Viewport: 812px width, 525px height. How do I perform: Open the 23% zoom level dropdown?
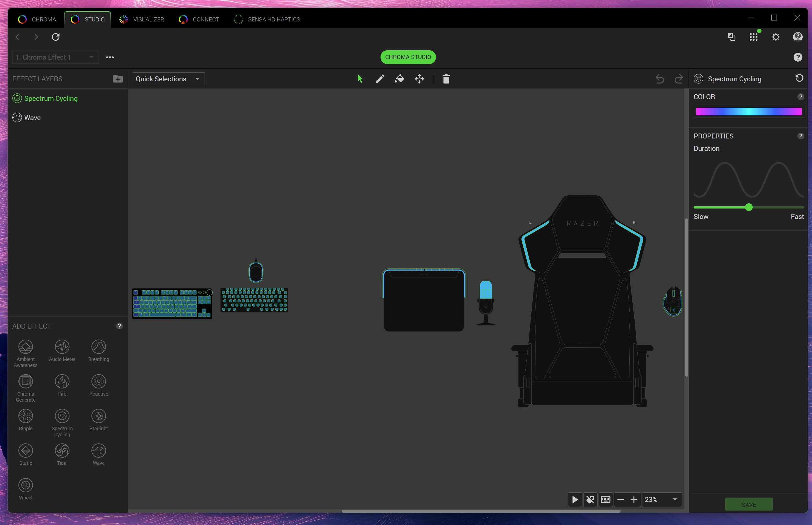[662, 499]
